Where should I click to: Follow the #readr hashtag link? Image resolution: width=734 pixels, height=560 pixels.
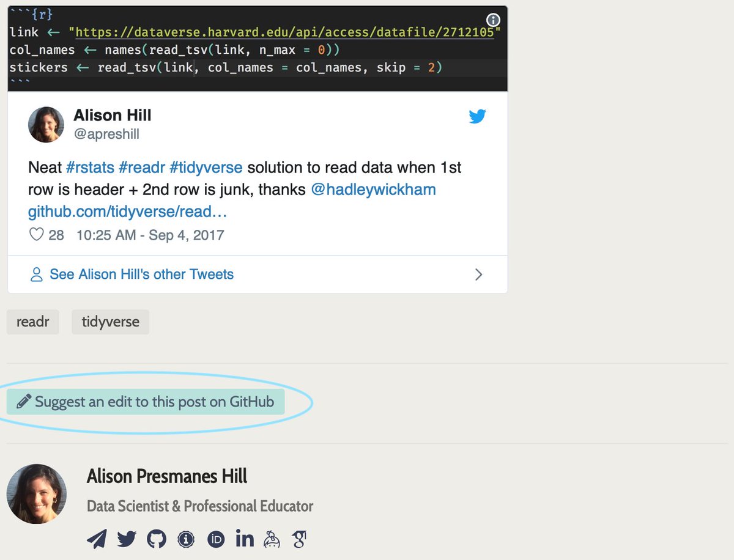coord(143,167)
